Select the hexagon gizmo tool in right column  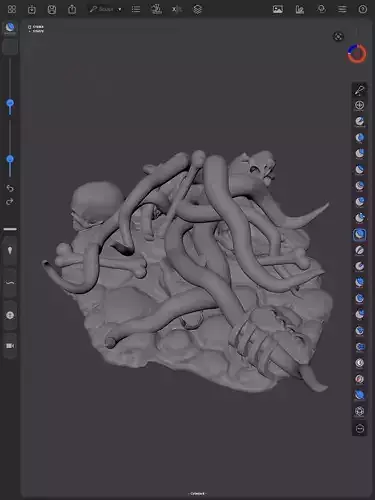tap(359, 411)
